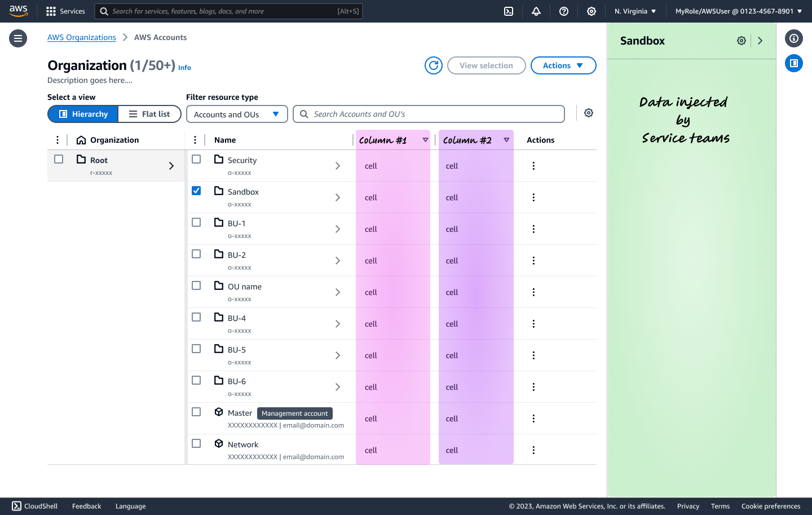Toggle the split panel icon on right rail
Screen dimensions: 812x515
[x=794, y=63]
